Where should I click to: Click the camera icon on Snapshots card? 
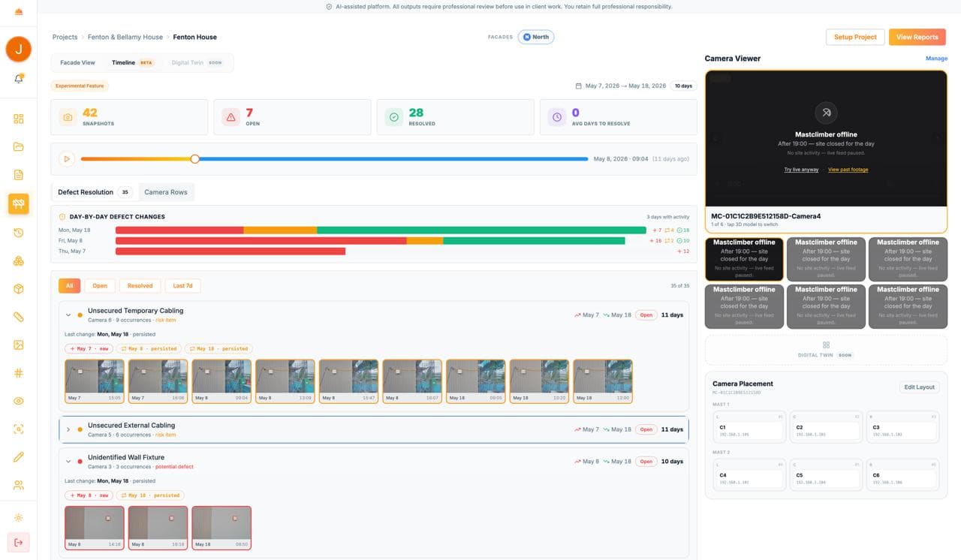click(68, 117)
